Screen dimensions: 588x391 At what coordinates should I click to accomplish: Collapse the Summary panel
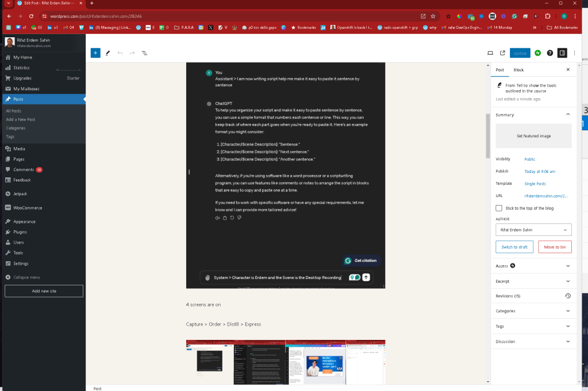(x=568, y=115)
